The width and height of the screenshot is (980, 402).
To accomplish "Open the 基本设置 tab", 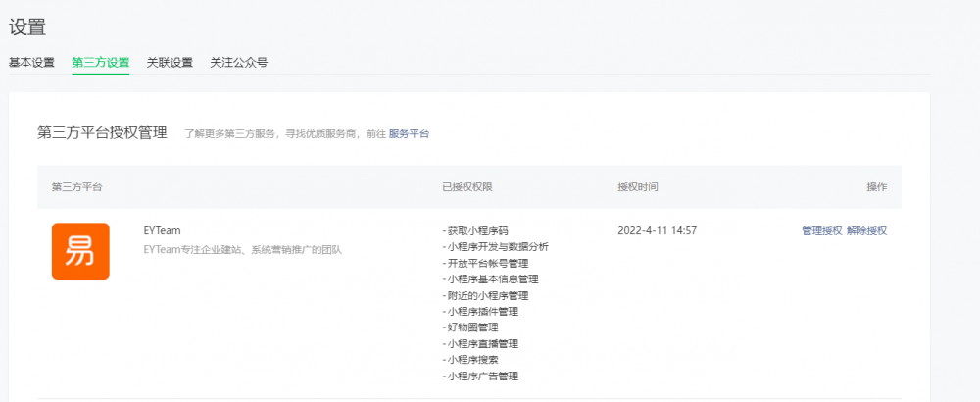I will click(x=31, y=63).
